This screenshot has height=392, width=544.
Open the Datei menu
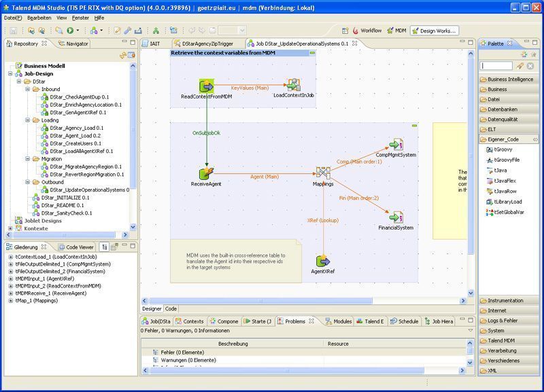point(13,18)
